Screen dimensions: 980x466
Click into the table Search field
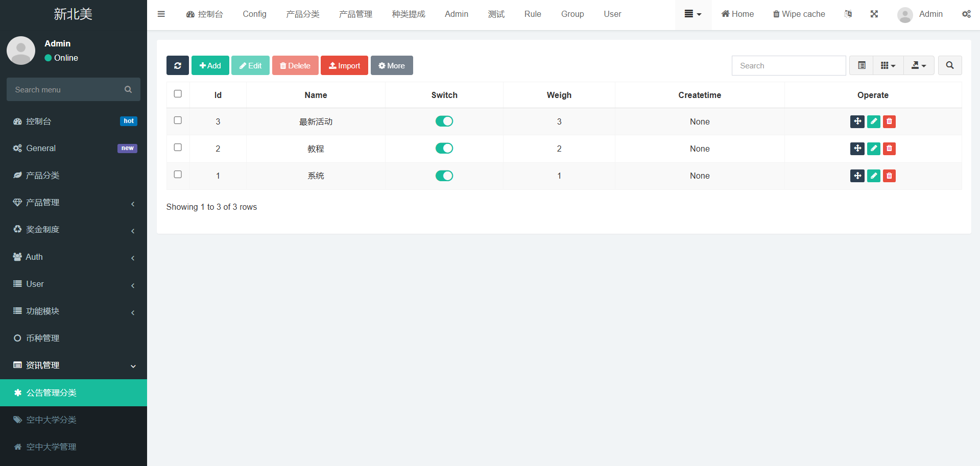point(788,65)
